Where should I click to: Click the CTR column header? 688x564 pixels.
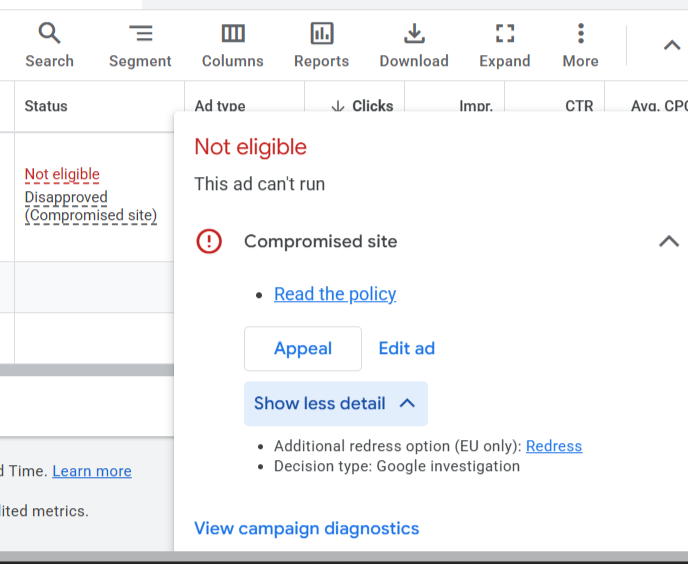coord(579,106)
